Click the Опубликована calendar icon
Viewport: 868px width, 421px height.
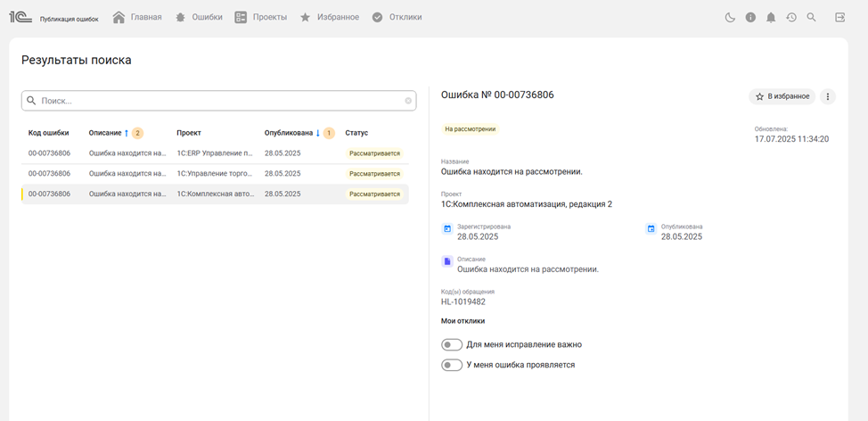[x=651, y=228]
